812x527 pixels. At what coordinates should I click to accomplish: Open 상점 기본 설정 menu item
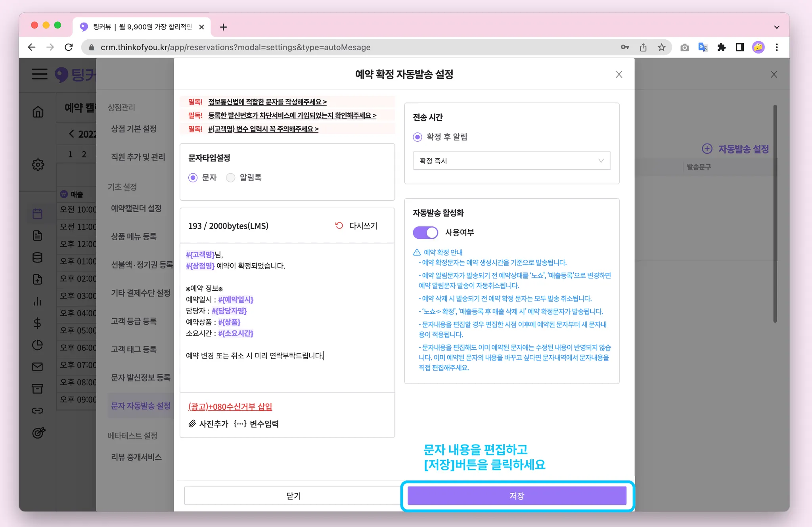[134, 129]
